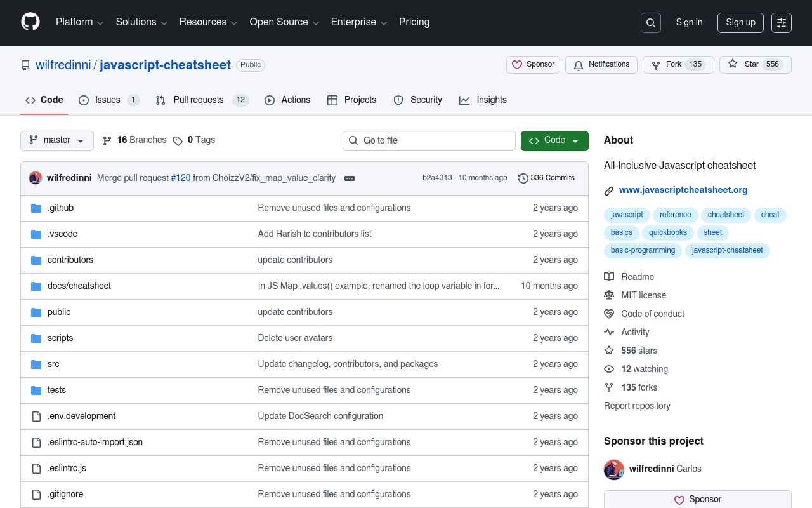Screen dimensions: 812x508
Task: Click the Go to file field
Action: point(429,140)
